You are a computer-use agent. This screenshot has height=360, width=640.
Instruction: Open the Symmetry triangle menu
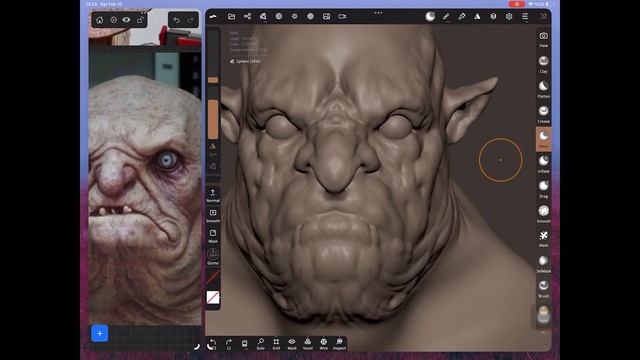pyautogui.click(x=477, y=16)
